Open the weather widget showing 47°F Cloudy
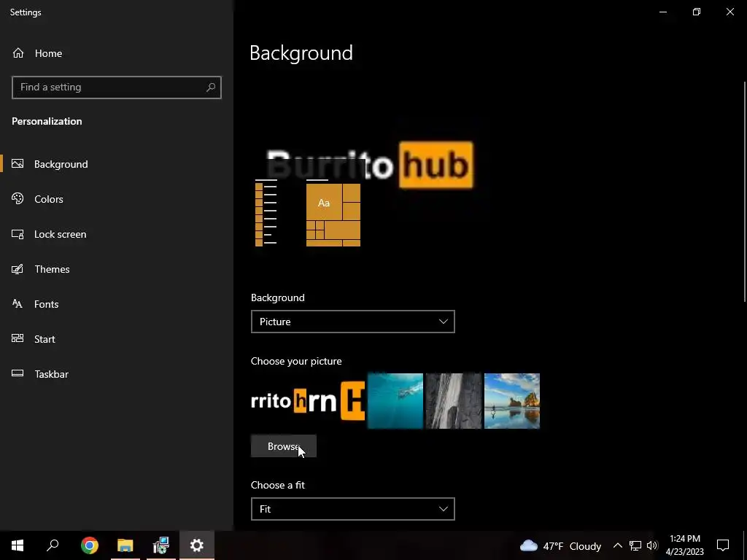The width and height of the screenshot is (747, 560). coord(560,545)
